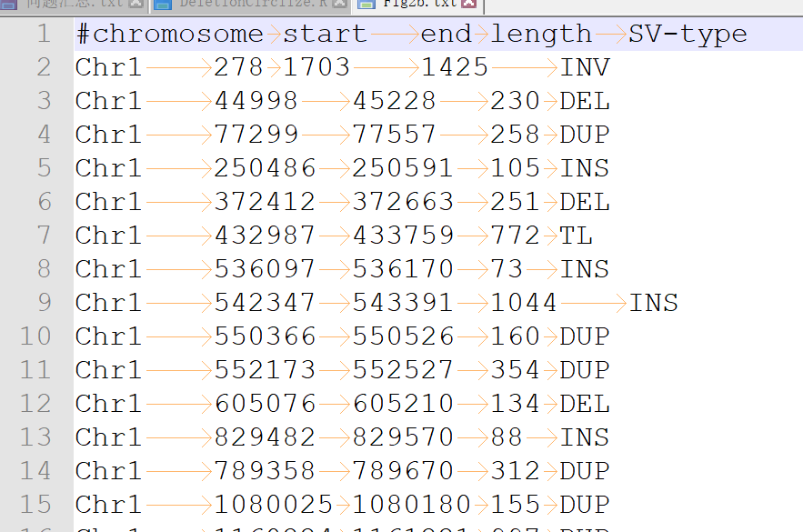Click line number 9 in the margin
The width and height of the screenshot is (803, 532).
click(x=44, y=303)
